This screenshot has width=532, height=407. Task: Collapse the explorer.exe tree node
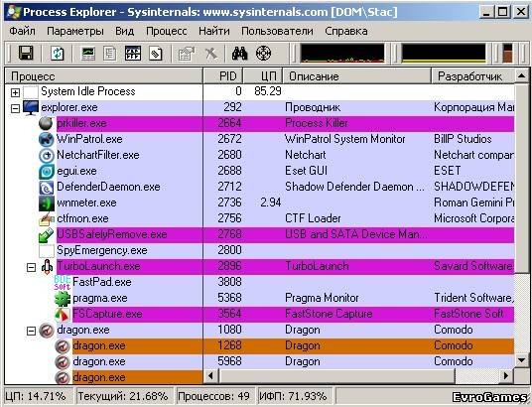15,108
